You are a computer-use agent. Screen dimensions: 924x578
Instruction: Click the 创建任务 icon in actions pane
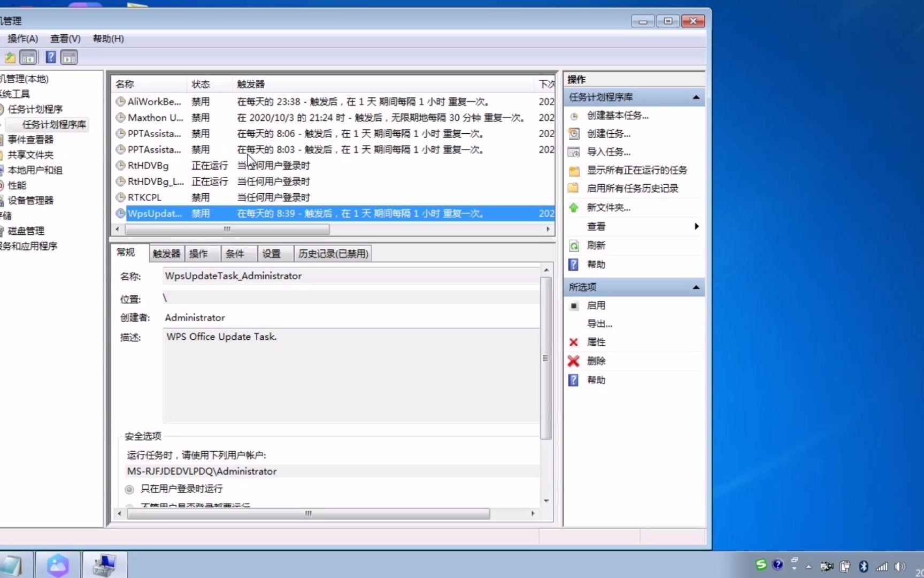pos(574,134)
